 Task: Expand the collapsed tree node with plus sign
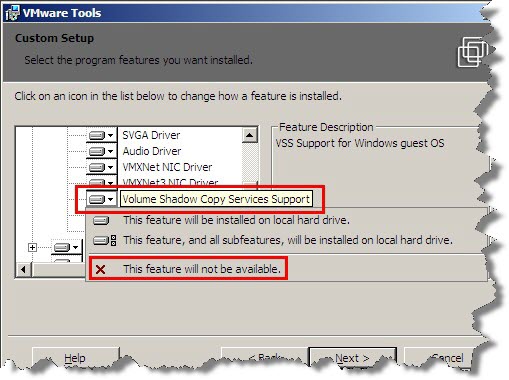click(32, 247)
